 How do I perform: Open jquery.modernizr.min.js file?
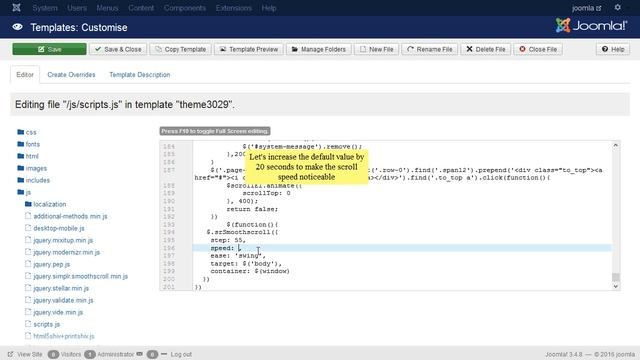67,252
